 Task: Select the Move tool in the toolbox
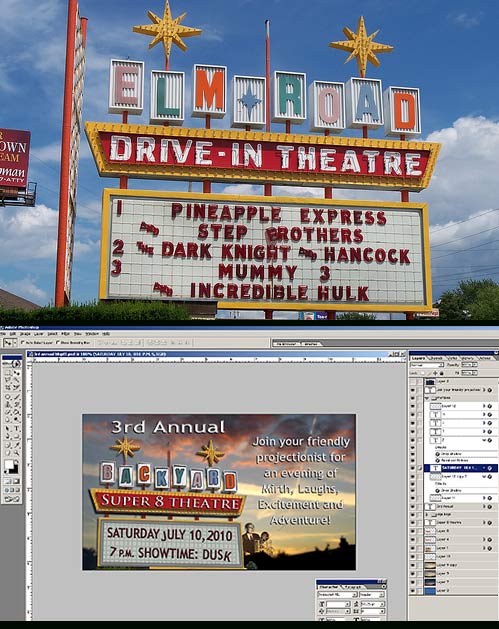(16, 372)
